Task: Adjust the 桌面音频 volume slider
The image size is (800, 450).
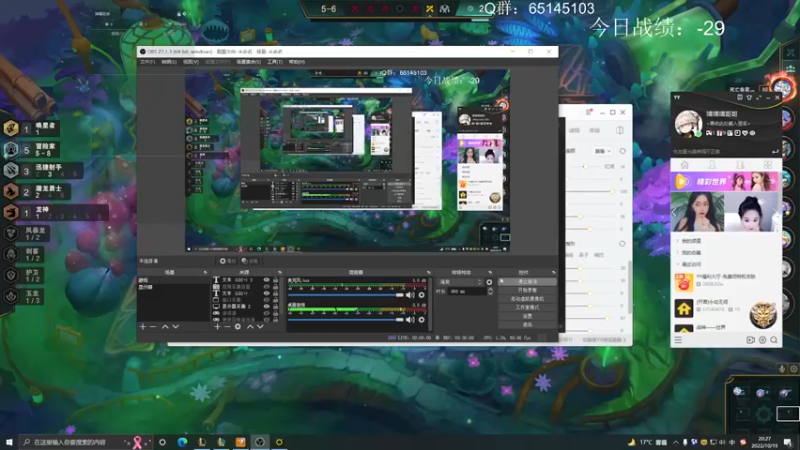Action: click(x=346, y=319)
